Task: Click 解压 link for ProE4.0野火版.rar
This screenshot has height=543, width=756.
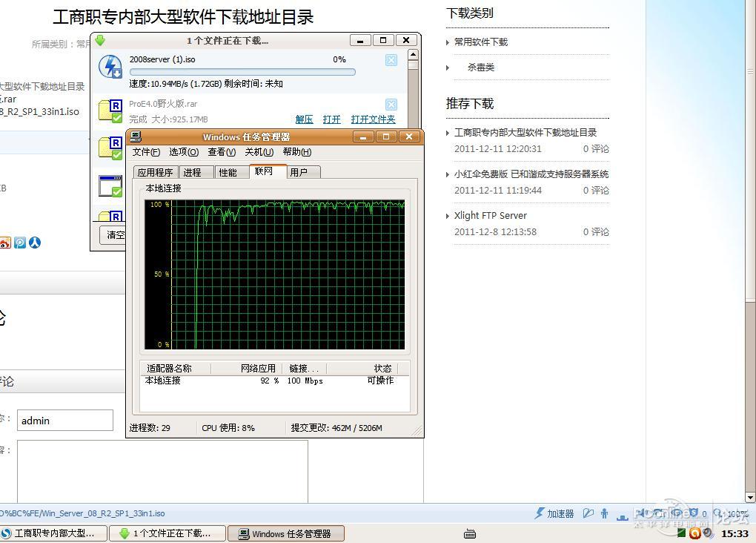Action: click(304, 119)
